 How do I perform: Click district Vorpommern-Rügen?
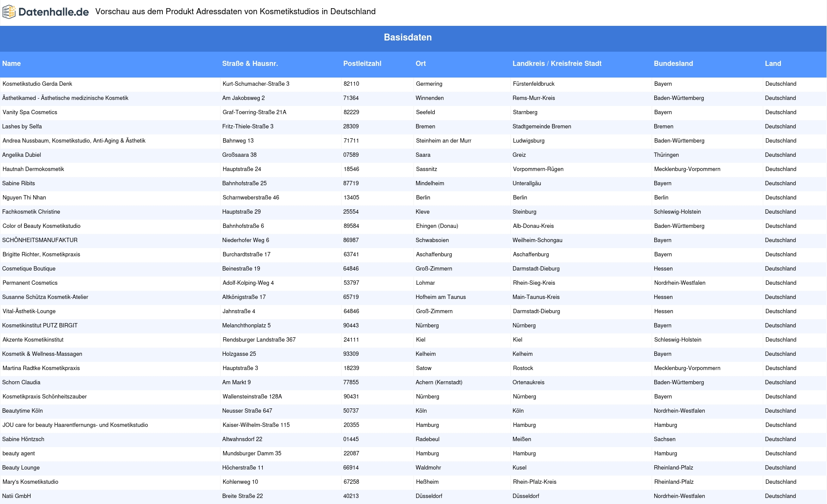pos(538,169)
